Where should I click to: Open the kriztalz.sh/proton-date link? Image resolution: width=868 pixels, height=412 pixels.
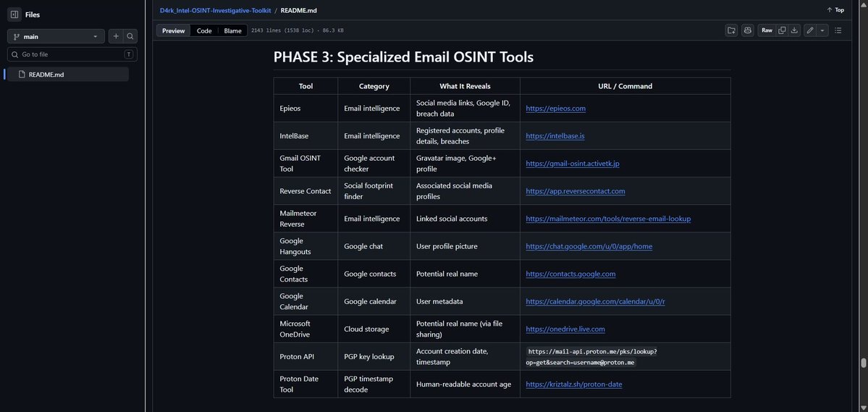click(573, 384)
